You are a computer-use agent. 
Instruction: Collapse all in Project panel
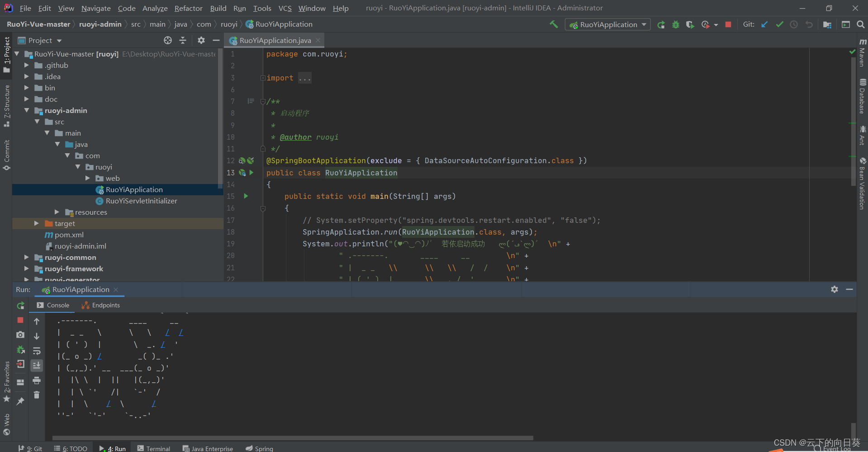[183, 40]
